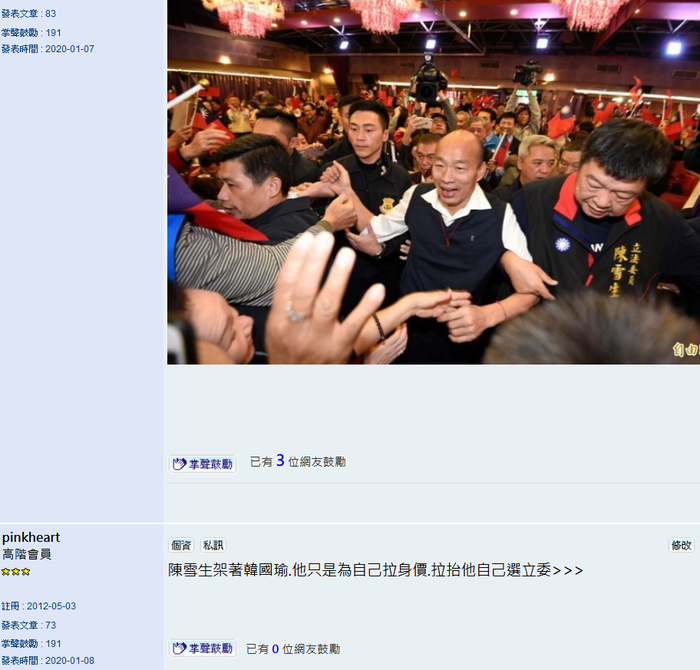This screenshot has width=700, height=670.
Task: Click the three yellow star rank icons
Action: [x=16, y=571]
